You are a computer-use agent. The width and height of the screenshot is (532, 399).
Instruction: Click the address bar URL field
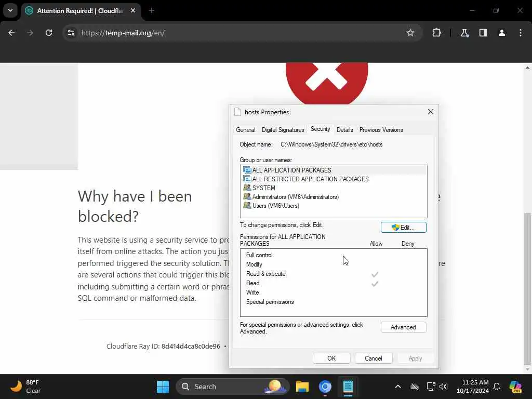(x=241, y=33)
